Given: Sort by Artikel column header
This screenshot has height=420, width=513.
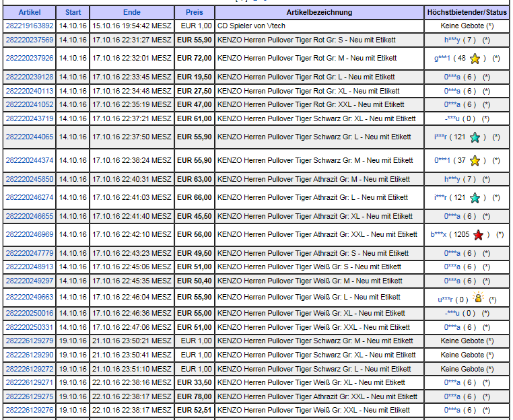Looking at the screenshot, I should click(x=30, y=12).
